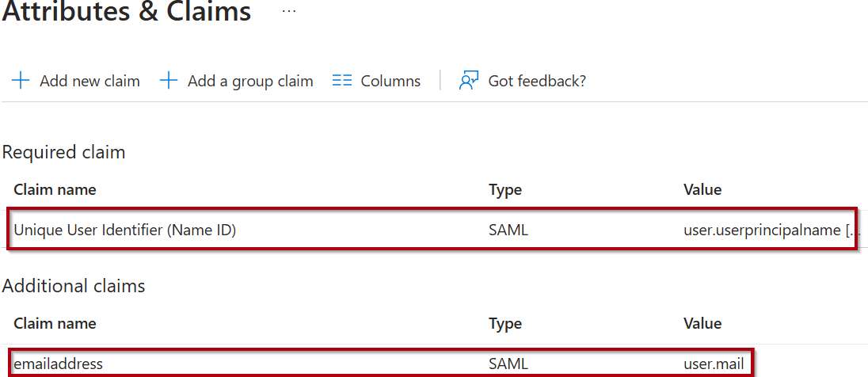Click the SAML type in the emailaddress row

508,364
